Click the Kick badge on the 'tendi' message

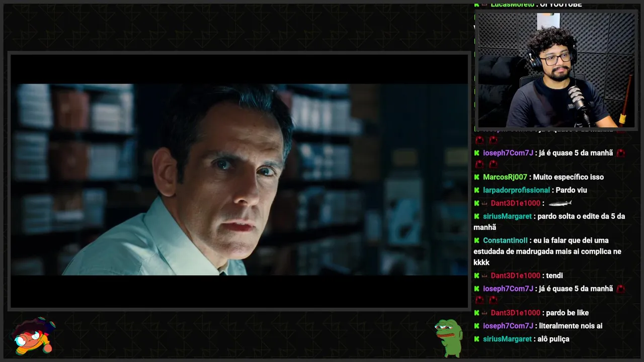tap(476, 276)
